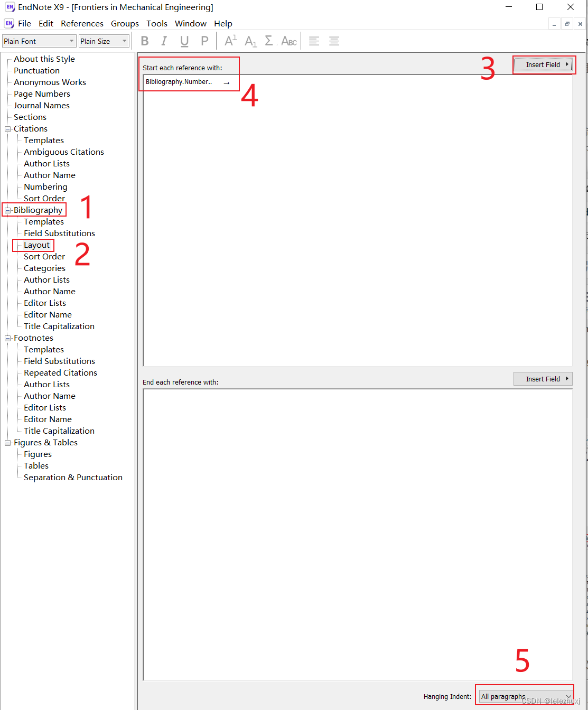Image resolution: width=588 pixels, height=710 pixels.
Task: Click the Small Caps (ABC) icon
Action: pos(289,41)
